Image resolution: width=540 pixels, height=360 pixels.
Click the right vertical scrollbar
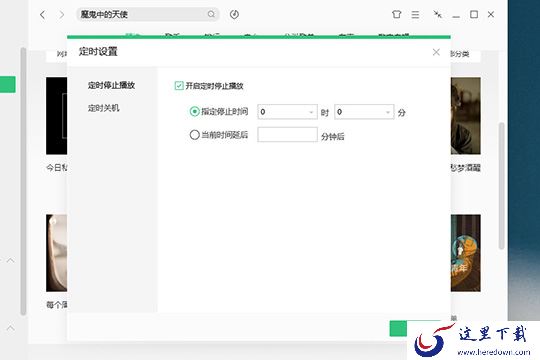[x=501, y=185]
